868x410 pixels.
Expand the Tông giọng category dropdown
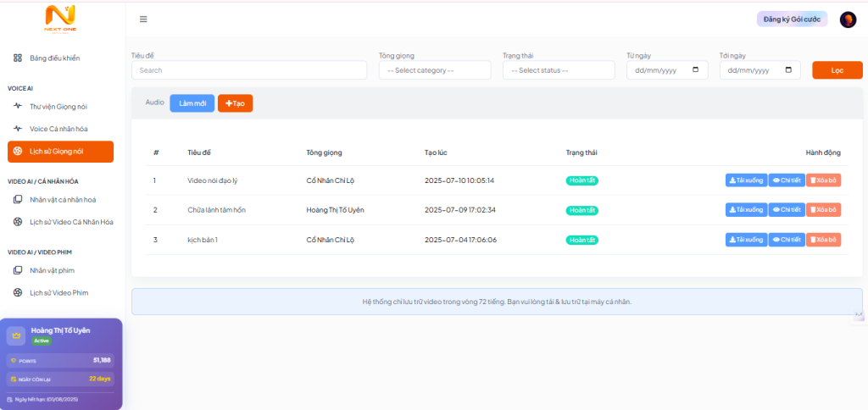pyautogui.click(x=435, y=70)
